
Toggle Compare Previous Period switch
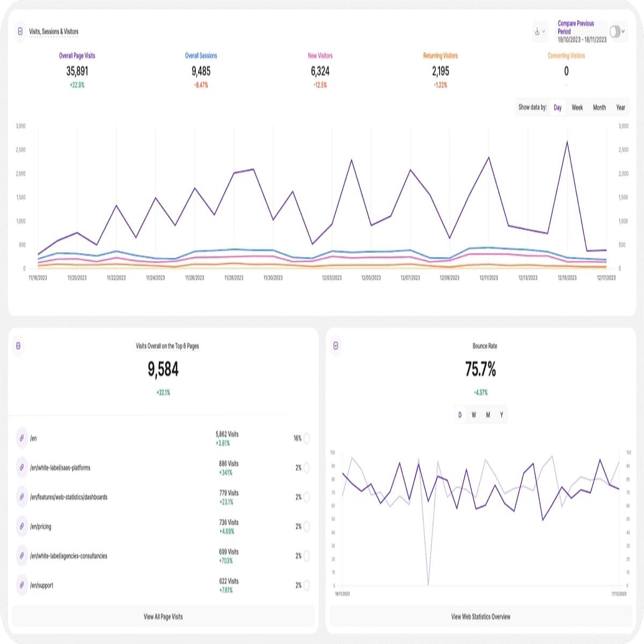pos(614,31)
